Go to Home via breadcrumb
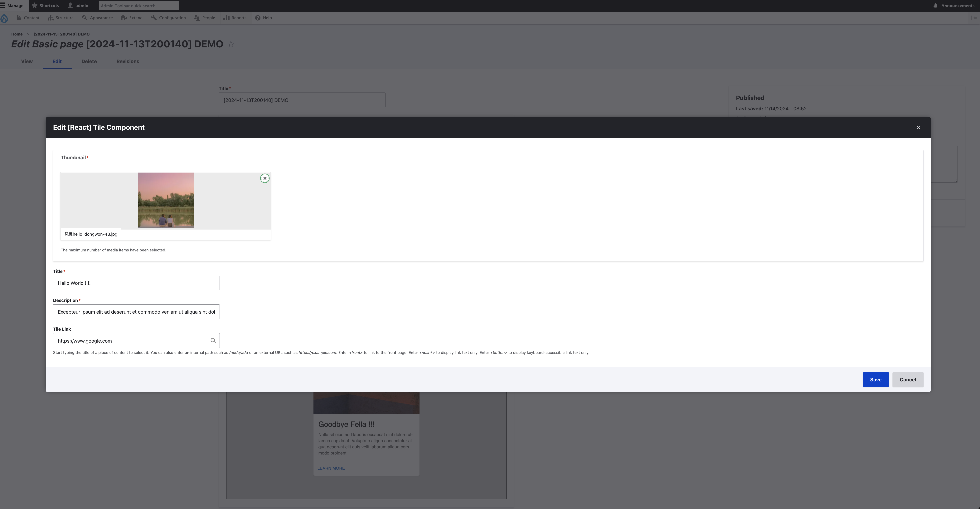 coord(17,34)
